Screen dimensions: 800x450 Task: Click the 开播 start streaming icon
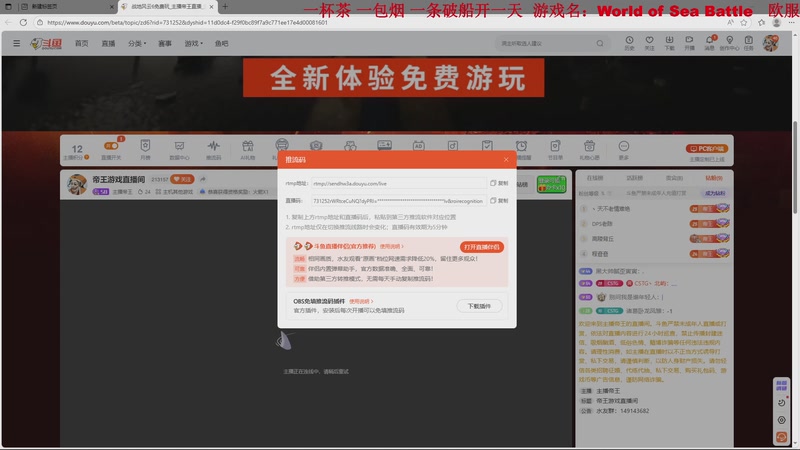(689, 43)
